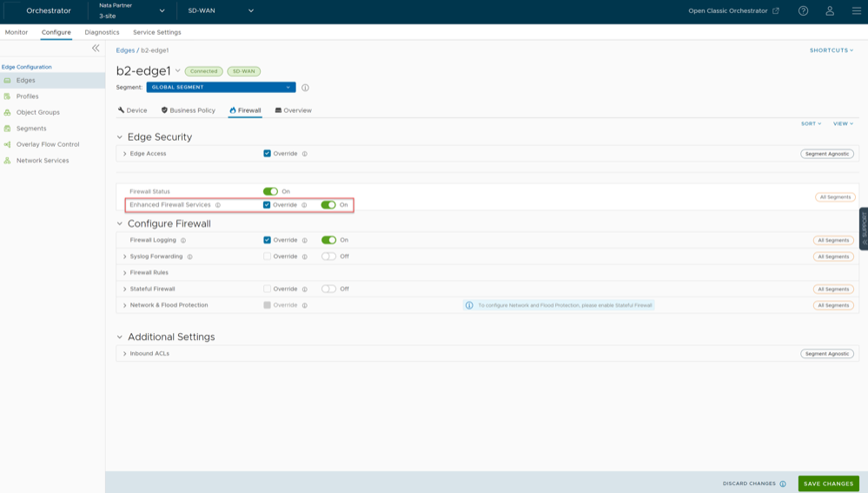Click the info icon beside Segment dropdown

pos(305,88)
